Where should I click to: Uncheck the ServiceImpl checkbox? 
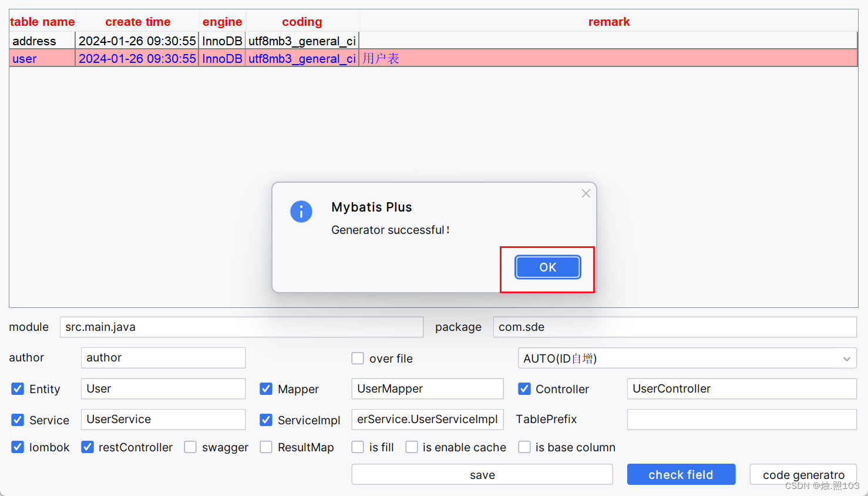coord(266,420)
